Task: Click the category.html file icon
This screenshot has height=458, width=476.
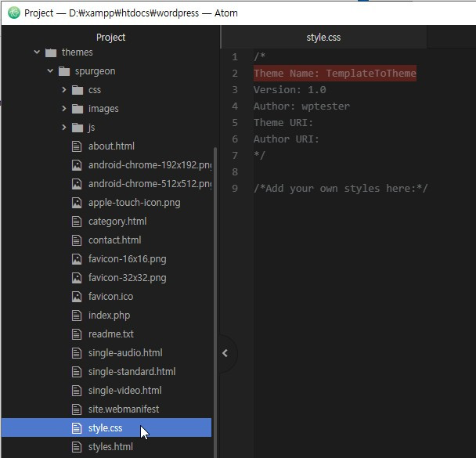Action: (x=77, y=222)
